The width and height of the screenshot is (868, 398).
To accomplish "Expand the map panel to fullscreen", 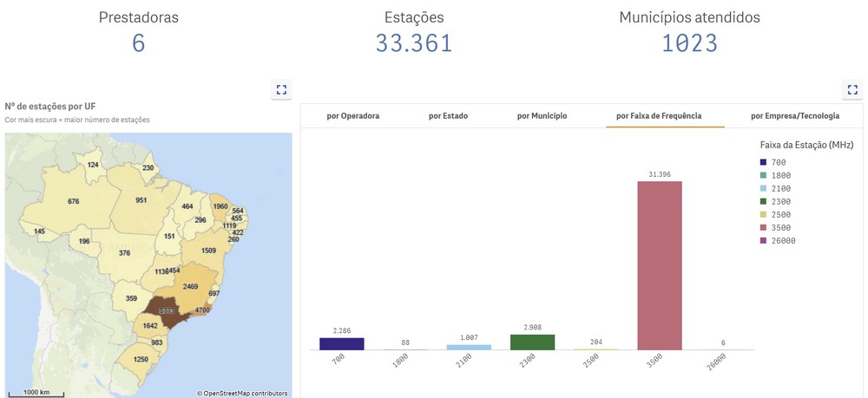I will click(281, 89).
